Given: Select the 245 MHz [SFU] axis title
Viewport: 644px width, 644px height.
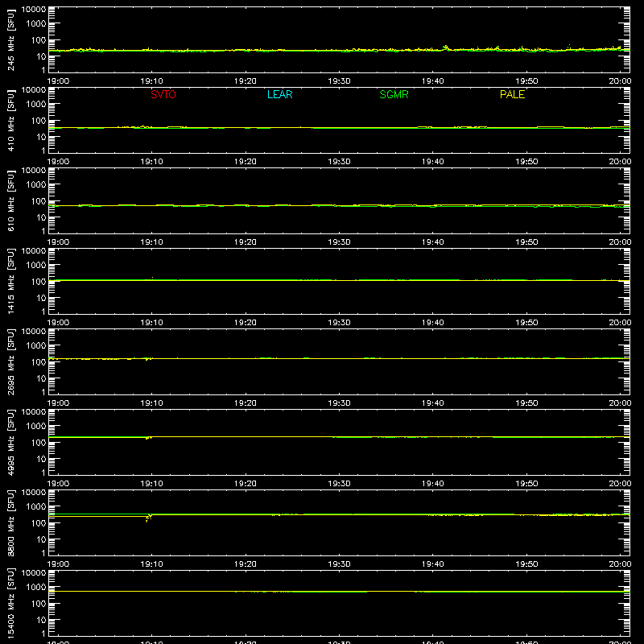Looking at the screenshot, I should pyautogui.click(x=11, y=39).
